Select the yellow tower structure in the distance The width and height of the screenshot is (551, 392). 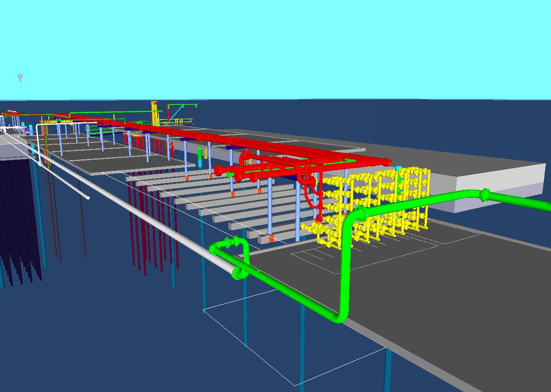coord(154,113)
